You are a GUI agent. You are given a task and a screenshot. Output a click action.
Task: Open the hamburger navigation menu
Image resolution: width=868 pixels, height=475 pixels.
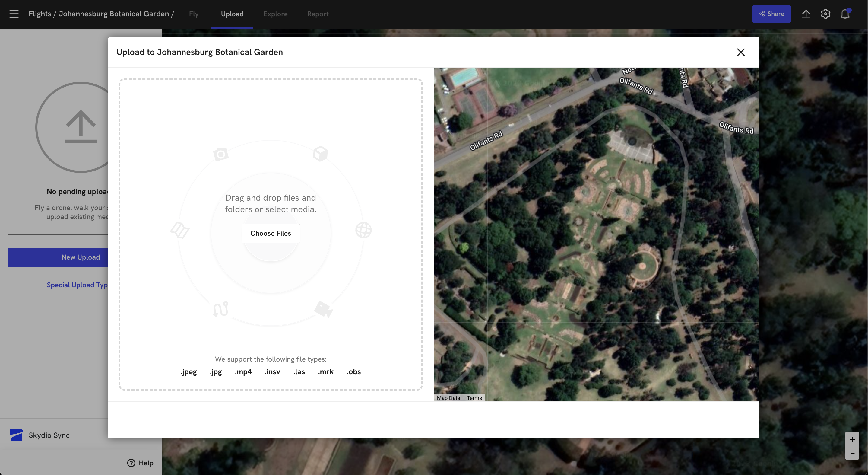14,14
